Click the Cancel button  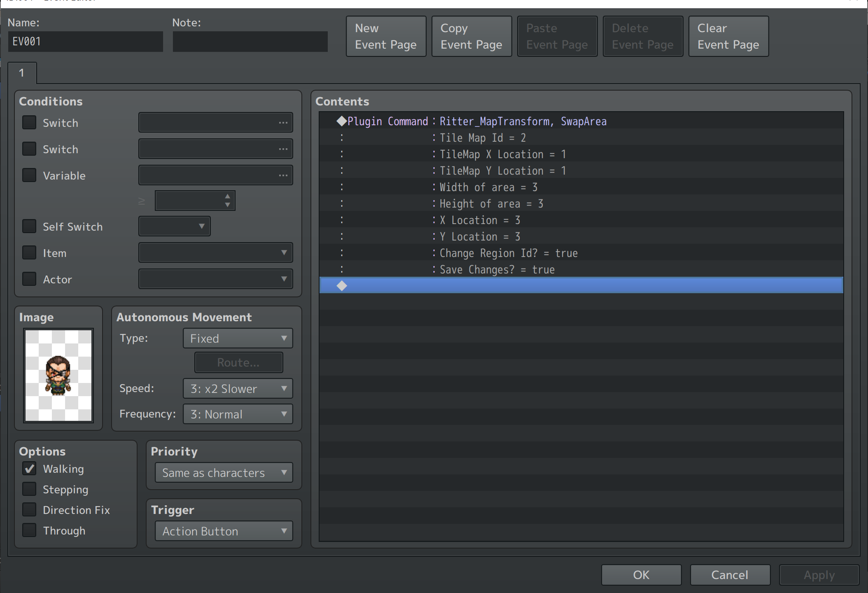(730, 575)
